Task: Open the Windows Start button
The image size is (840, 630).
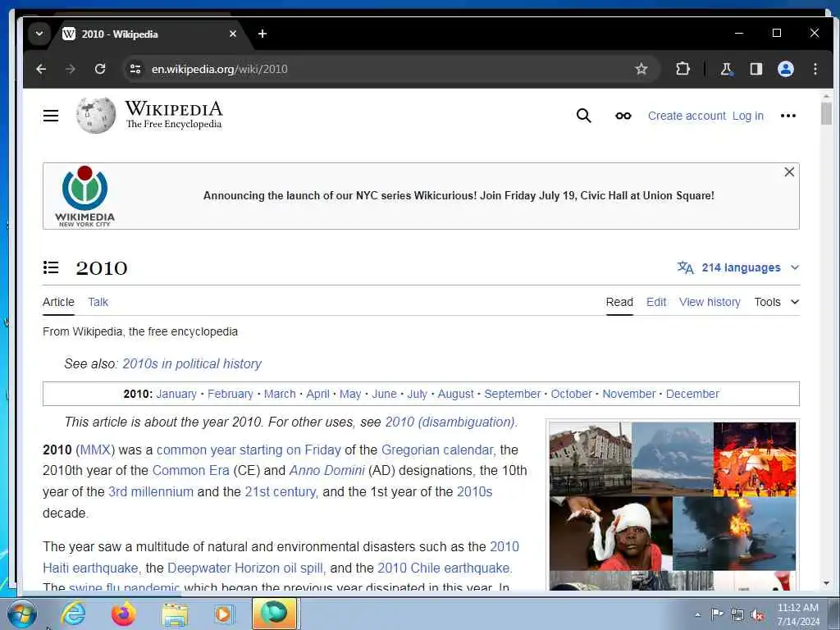Action: click(21, 614)
